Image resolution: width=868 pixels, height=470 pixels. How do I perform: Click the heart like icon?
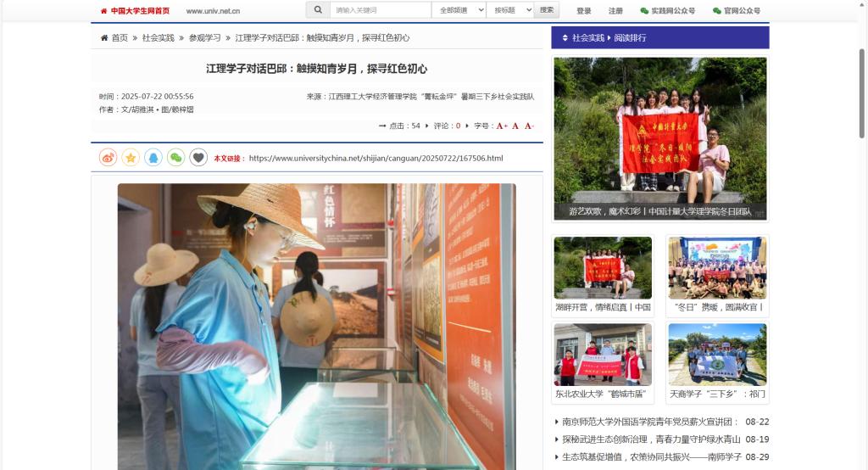pyautogui.click(x=198, y=158)
